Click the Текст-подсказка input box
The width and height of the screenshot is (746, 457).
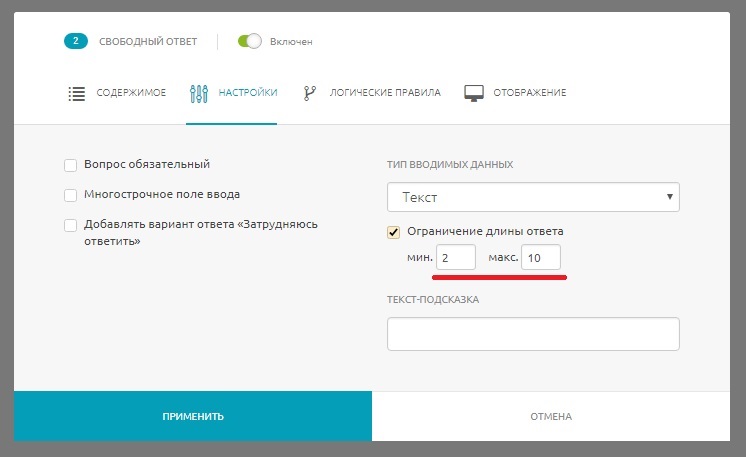(532, 334)
